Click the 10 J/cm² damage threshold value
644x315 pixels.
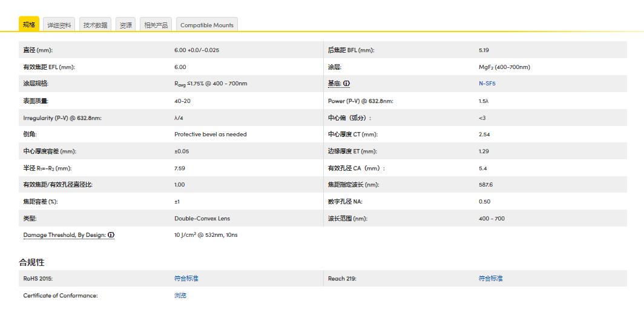tap(206, 235)
